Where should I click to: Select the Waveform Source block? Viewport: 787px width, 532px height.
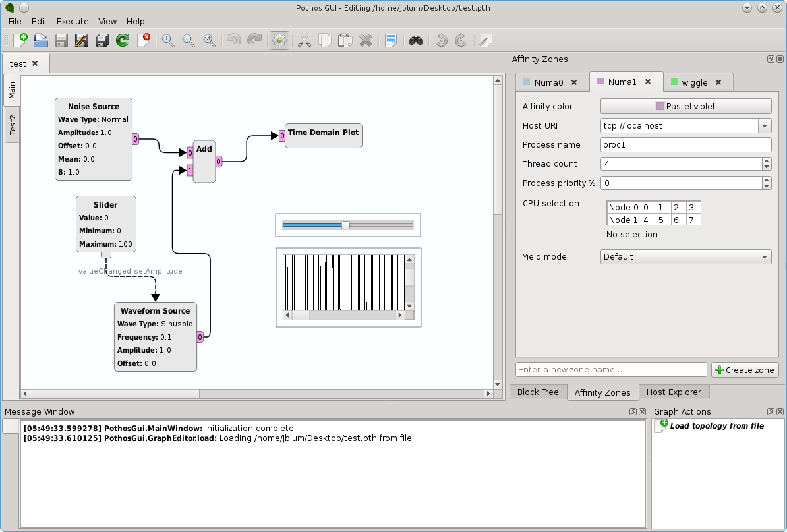tap(155, 337)
